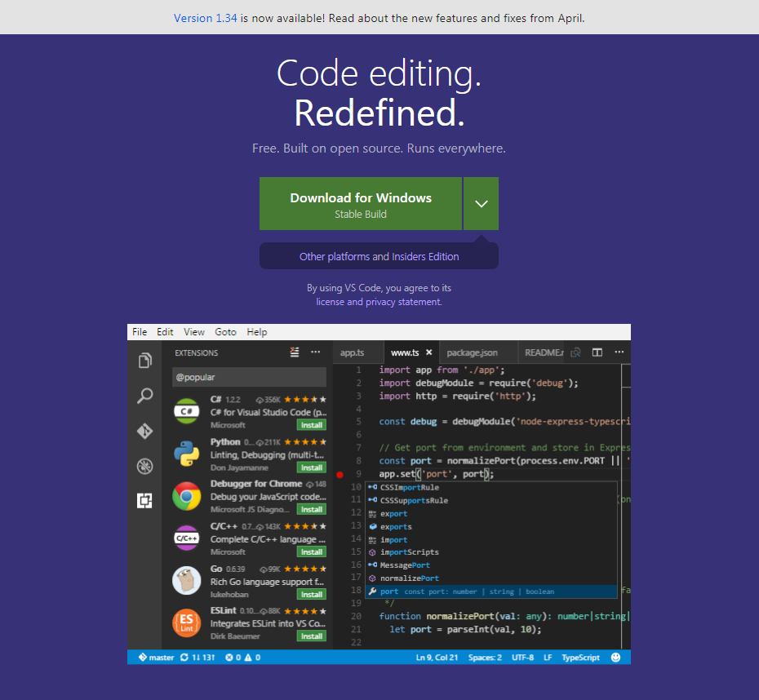The width and height of the screenshot is (759, 700).
Task: Click the @popular extensions search box
Action: tap(249, 377)
